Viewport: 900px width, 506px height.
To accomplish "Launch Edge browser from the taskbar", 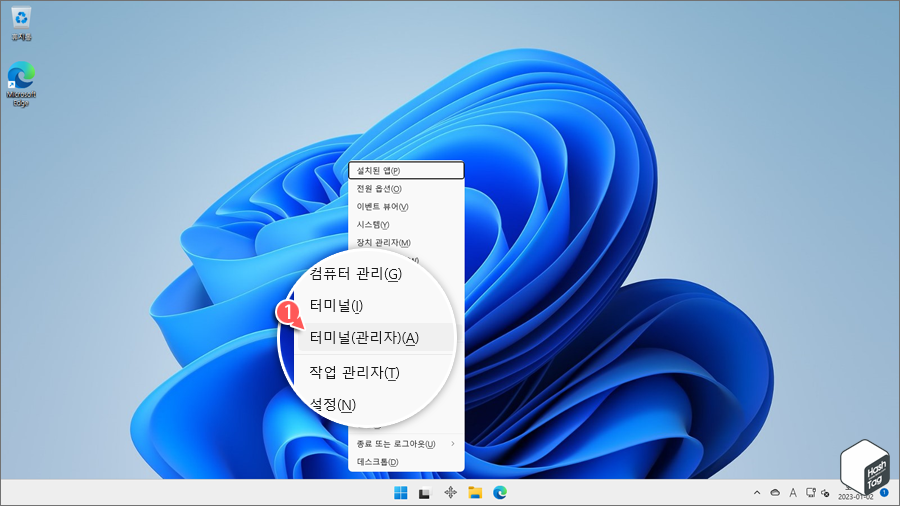I will click(500, 492).
